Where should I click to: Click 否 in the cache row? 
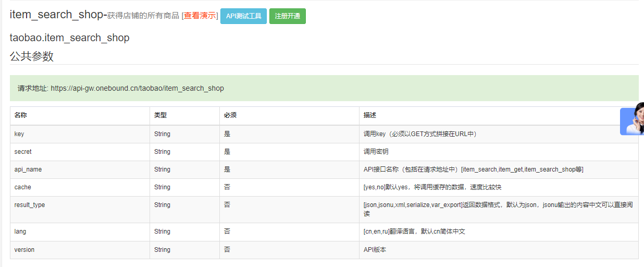pos(227,187)
